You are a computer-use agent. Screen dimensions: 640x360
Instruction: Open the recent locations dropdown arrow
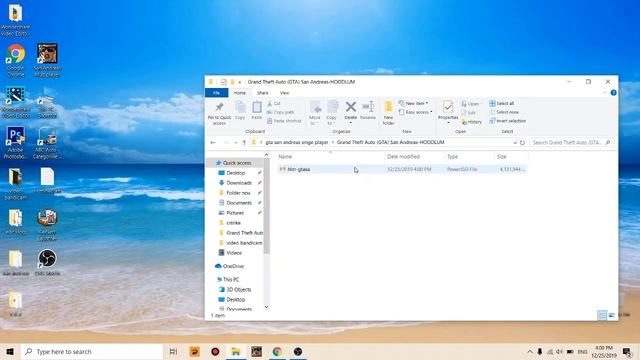[x=236, y=143]
